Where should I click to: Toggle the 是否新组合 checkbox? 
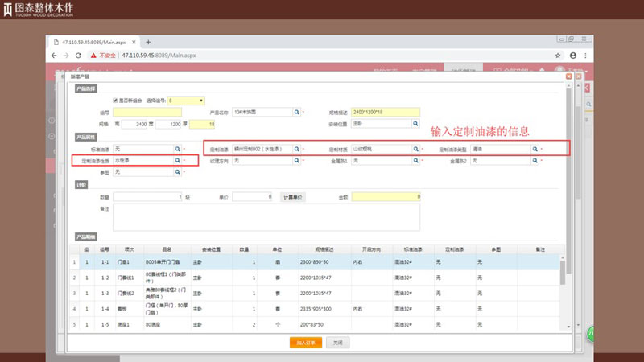click(115, 101)
